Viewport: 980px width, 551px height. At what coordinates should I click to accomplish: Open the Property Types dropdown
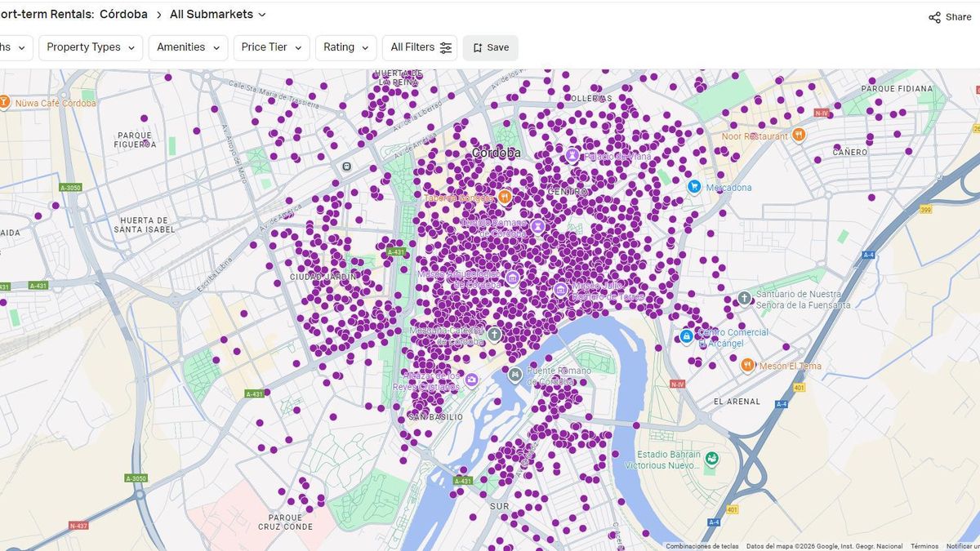pyautogui.click(x=90, y=47)
